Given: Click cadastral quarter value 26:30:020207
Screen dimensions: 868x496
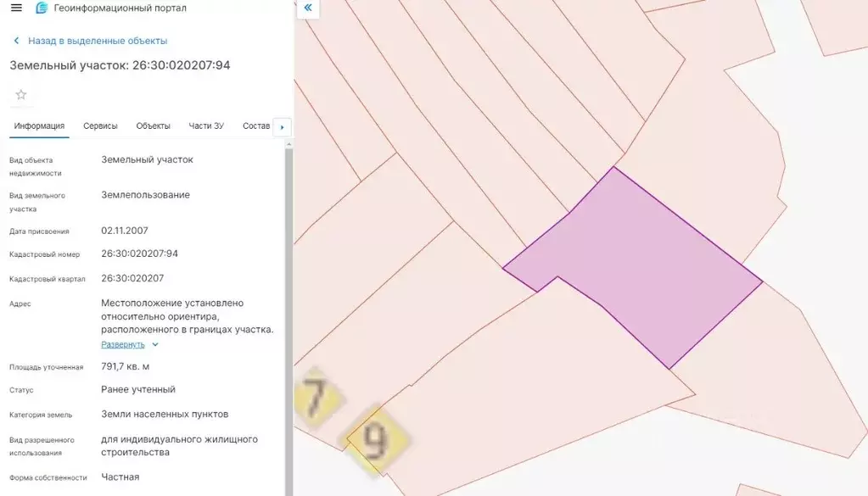Looking at the screenshot, I should pyautogui.click(x=132, y=278).
